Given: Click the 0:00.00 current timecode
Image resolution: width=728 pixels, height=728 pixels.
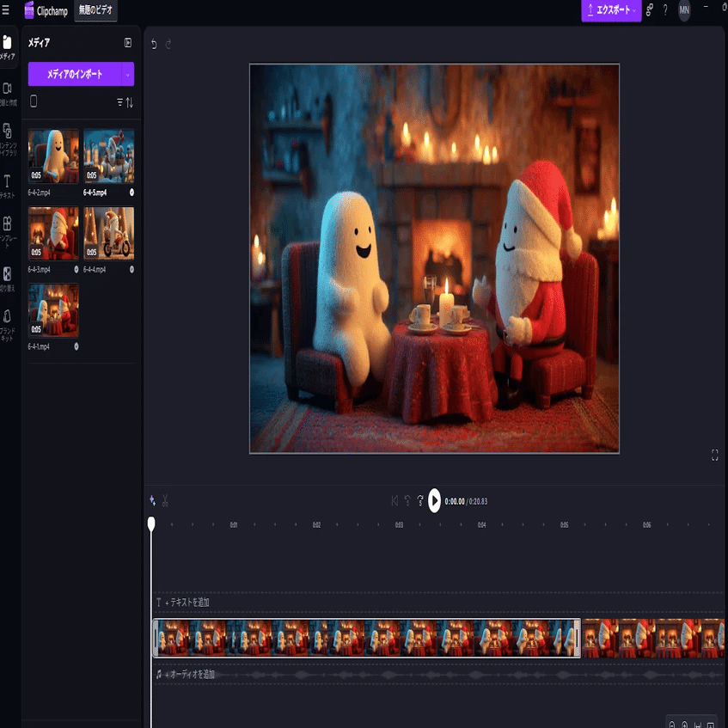Looking at the screenshot, I should coord(455,501).
